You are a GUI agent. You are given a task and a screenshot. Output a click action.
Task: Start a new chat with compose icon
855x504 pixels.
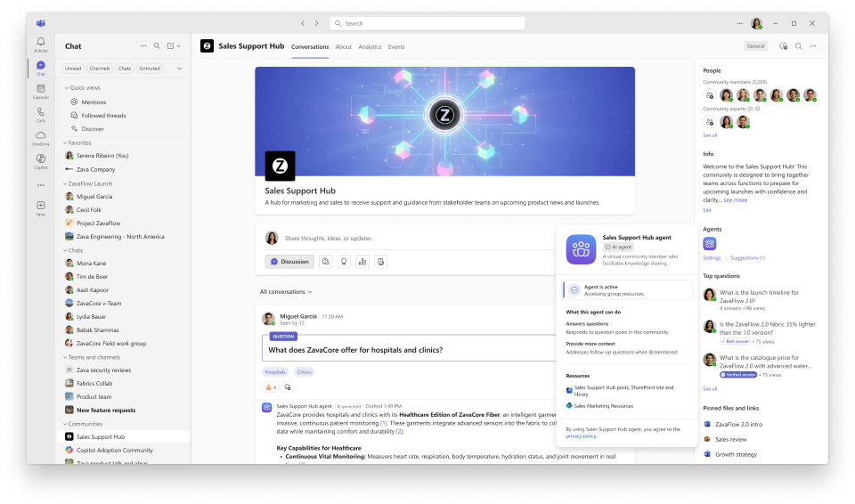pyautogui.click(x=171, y=46)
